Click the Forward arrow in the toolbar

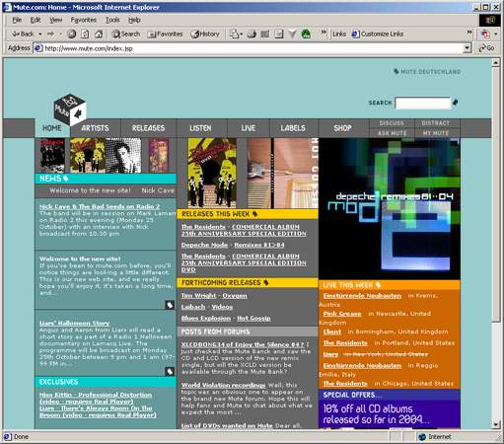50,34
